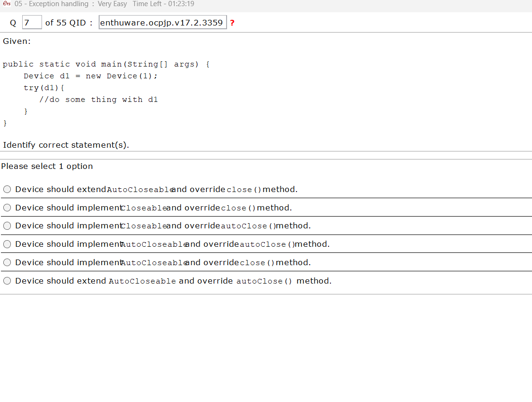Click the 'of 55 QID :' label

(x=69, y=23)
